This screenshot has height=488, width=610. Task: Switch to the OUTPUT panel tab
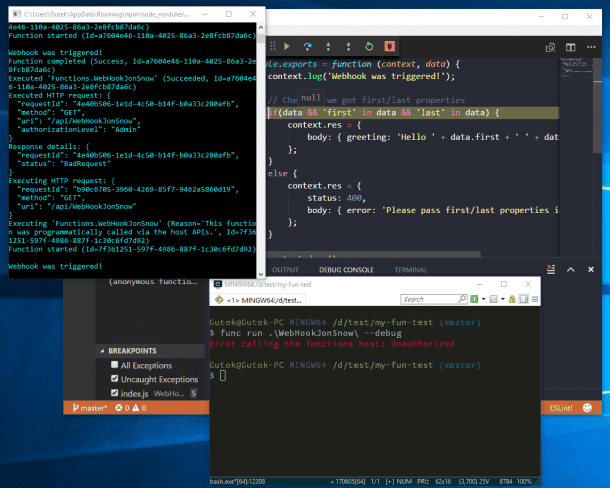285,270
